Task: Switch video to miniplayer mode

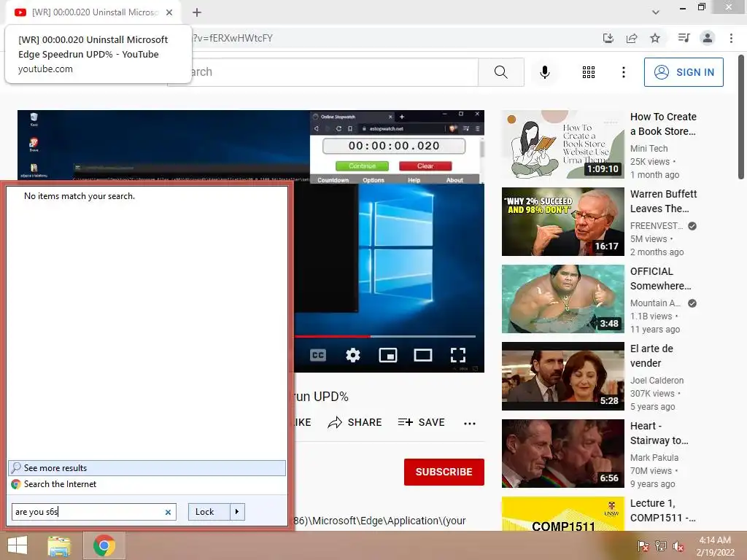Action: coord(388,355)
